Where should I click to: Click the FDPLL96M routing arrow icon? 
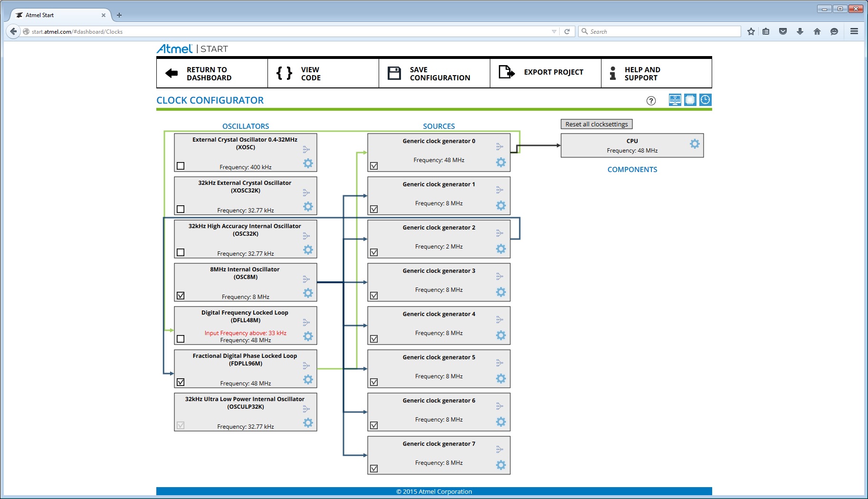coord(306,366)
